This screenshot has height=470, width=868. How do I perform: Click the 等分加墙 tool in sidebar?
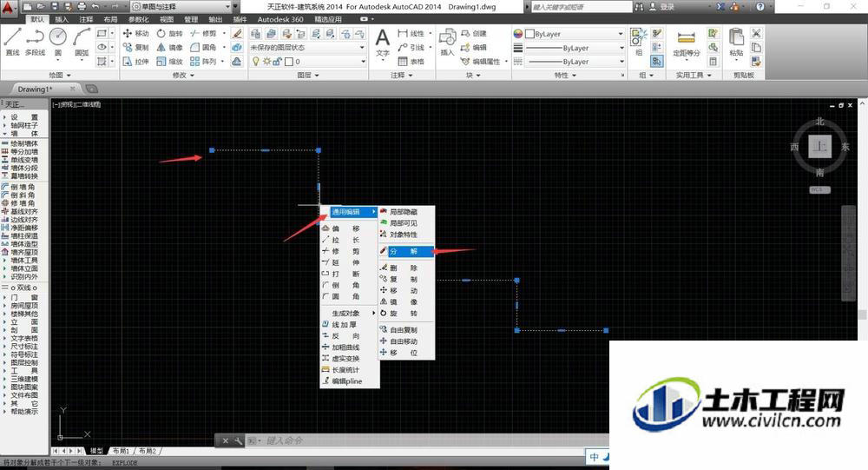(20, 151)
